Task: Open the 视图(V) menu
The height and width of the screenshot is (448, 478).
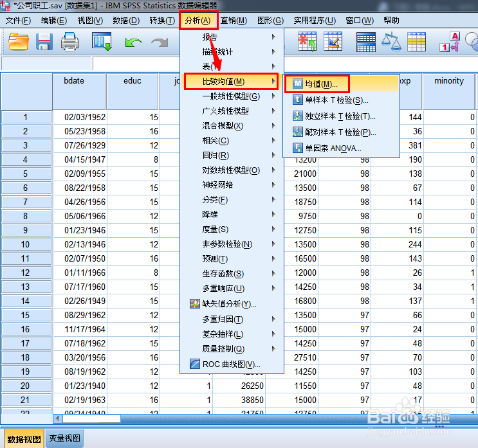Action: [x=90, y=21]
